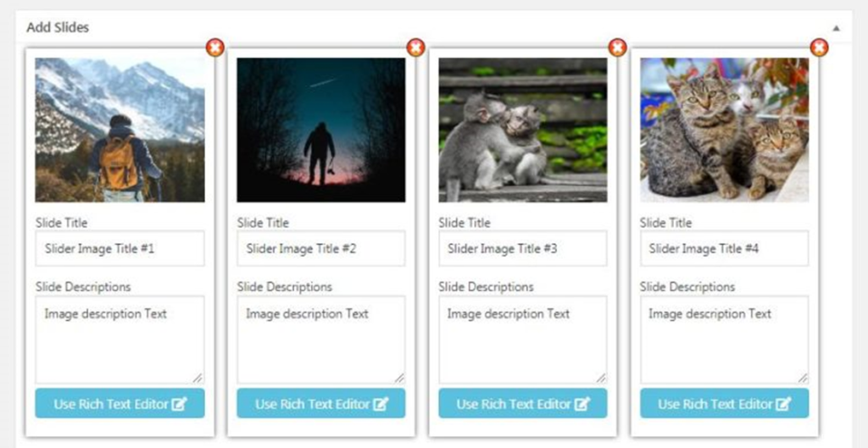This screenshot has height=448, width=868.
Task: Click the Slider Image Title #1 field
Action: [120, 249]
